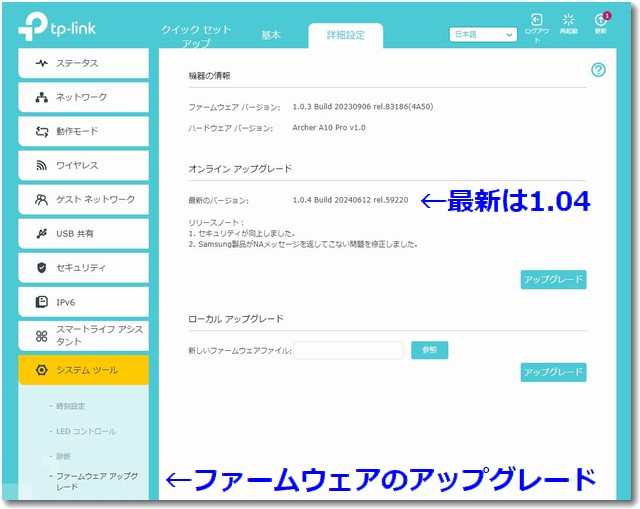
Task: Open the IPv6 menu item
Action: [83, 302]
